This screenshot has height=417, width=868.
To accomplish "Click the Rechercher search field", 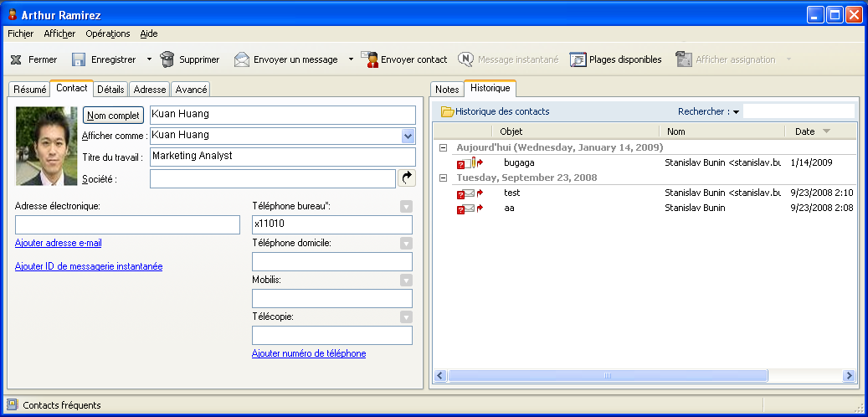I will pyautogui.click(x=799, y=111).
